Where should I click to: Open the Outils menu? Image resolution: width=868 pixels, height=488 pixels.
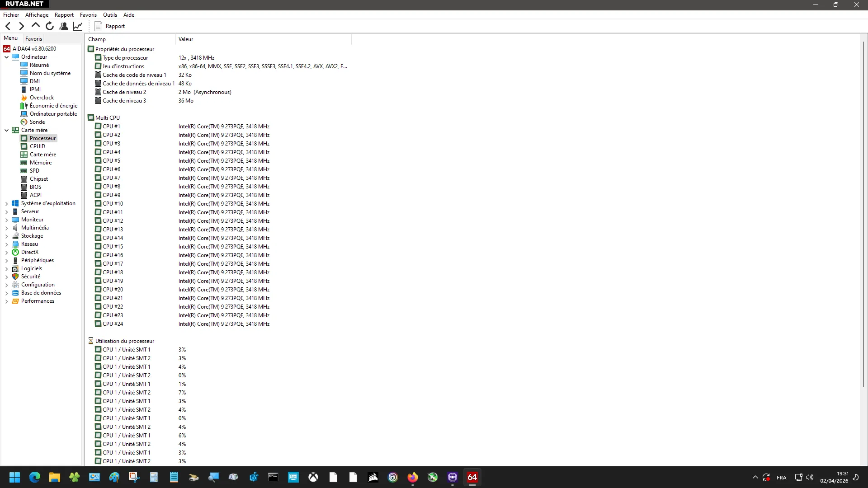[x=110, y=15]
